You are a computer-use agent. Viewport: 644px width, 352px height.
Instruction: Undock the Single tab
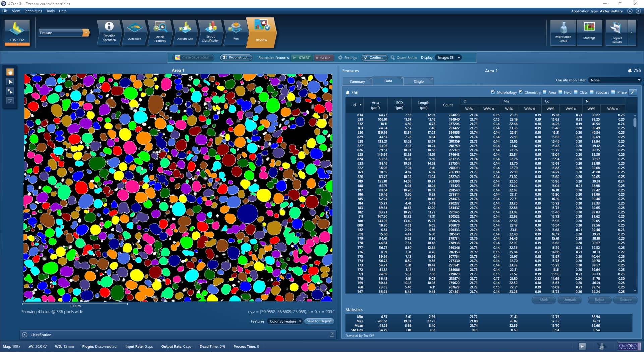431,79
